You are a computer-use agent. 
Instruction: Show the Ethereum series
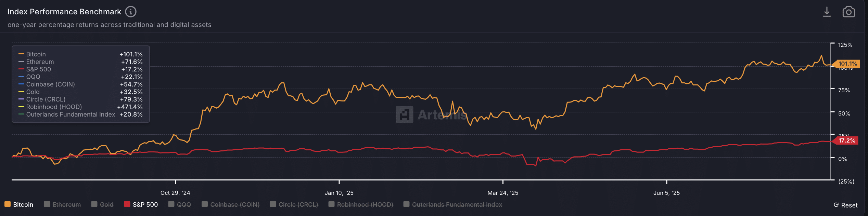63,204
